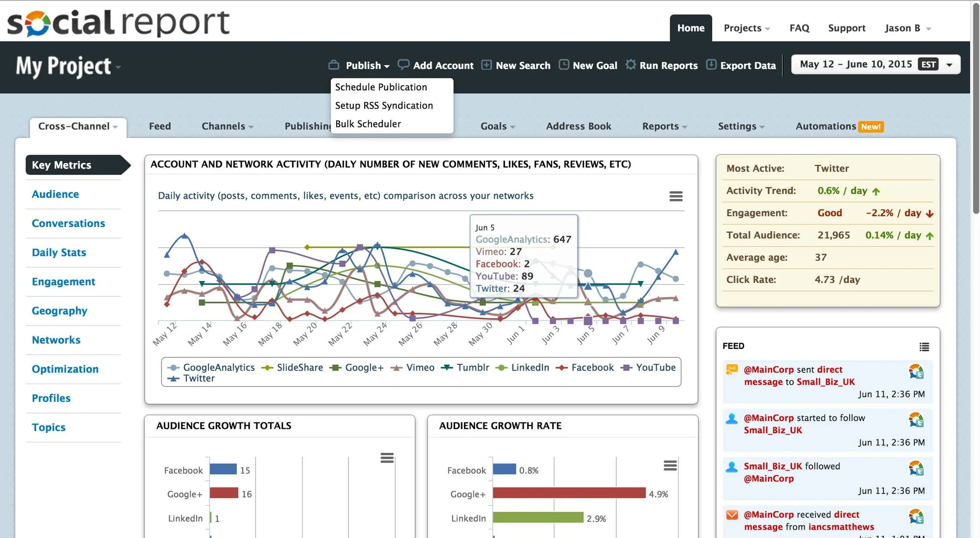Screen dimensions: 980x538
Task: Switch to the Address Book tab
Action: click(x=578, y=126)
